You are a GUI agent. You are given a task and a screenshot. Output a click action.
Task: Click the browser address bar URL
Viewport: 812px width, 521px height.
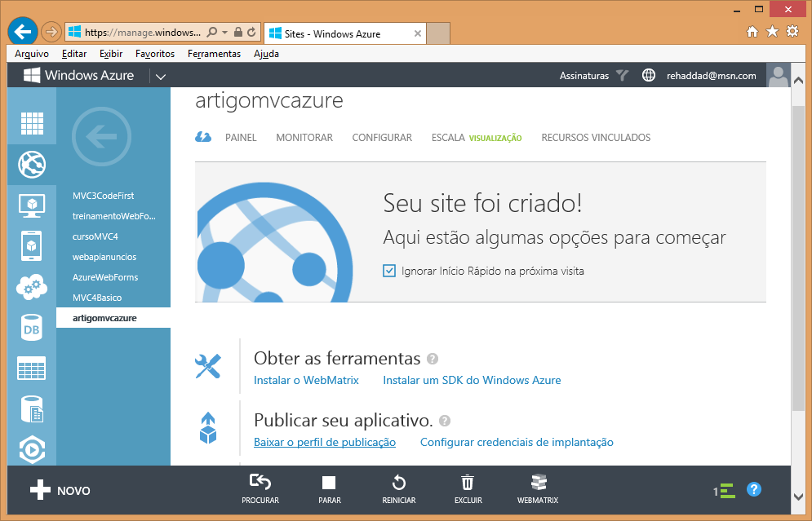click(x=143, y=32)
